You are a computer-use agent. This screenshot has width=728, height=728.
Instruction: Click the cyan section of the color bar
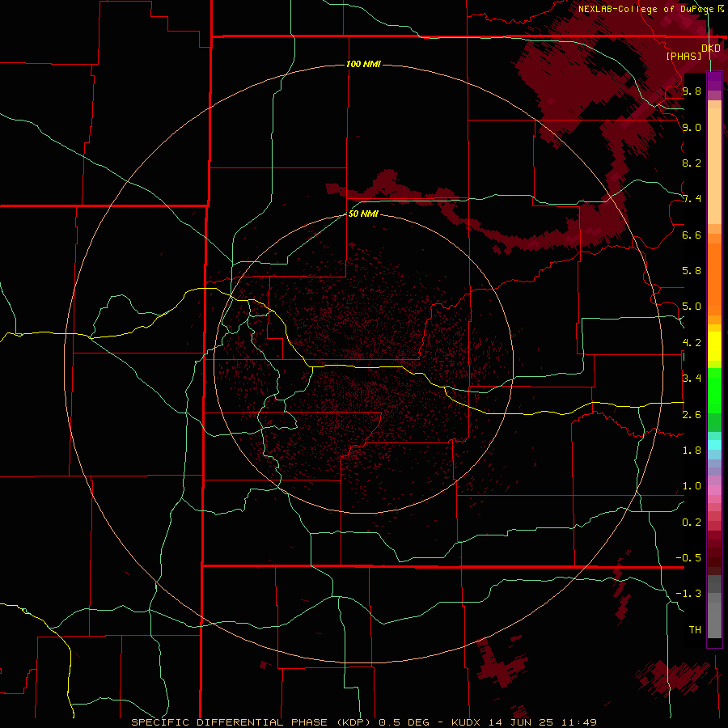pyautogui.click(x=714, y=445)
